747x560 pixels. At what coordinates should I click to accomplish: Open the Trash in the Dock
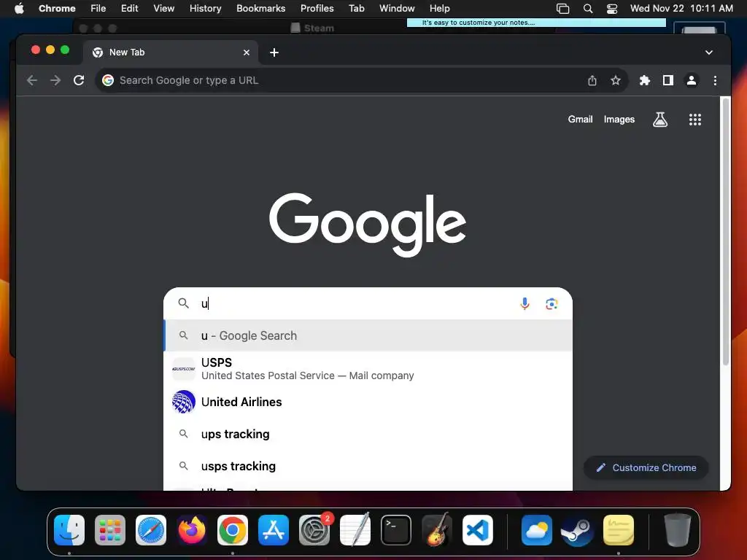coord(678,530)
